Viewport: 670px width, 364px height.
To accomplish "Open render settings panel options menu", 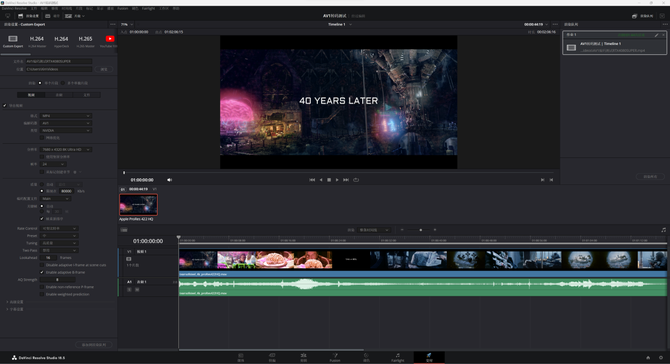I will click(112, 24).
